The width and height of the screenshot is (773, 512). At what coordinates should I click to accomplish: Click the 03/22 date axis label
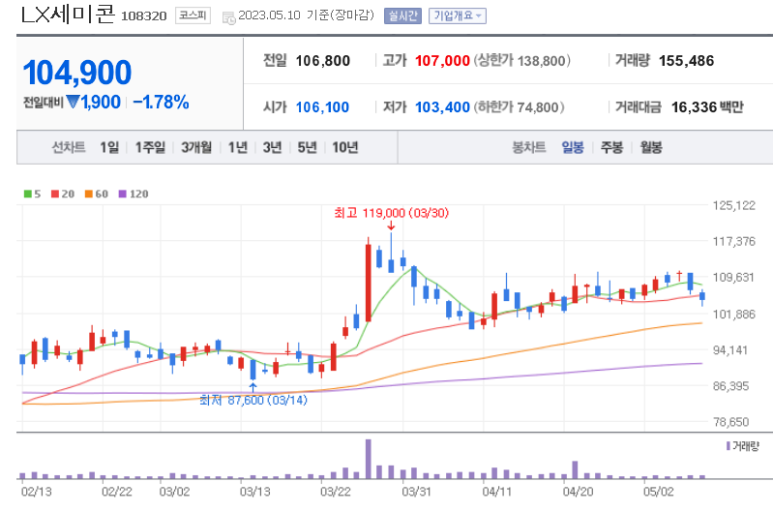pos(335,492)
